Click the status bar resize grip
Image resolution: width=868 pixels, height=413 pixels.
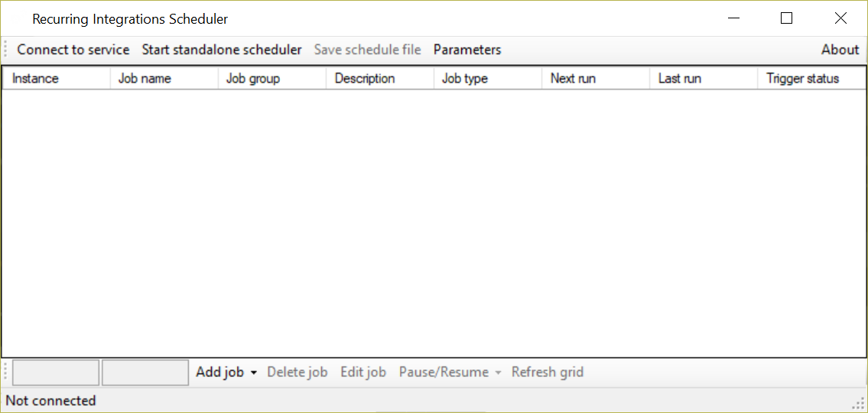pos(860,402)
